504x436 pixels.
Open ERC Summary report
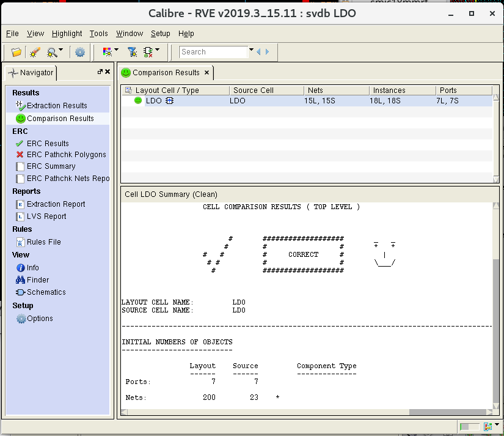[51, 166]
